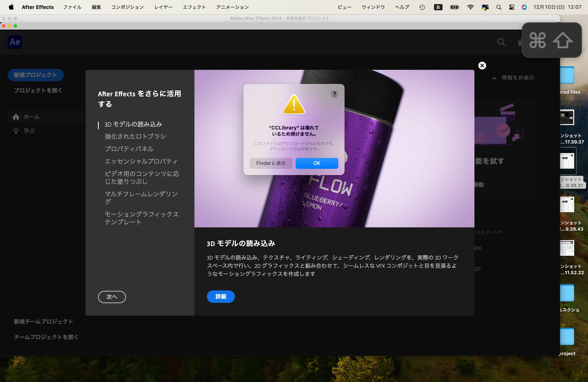This screenshot has height=382, width=588.
Task: Collapse the 情報を非表示 chevron
Action: click(494, 78)
